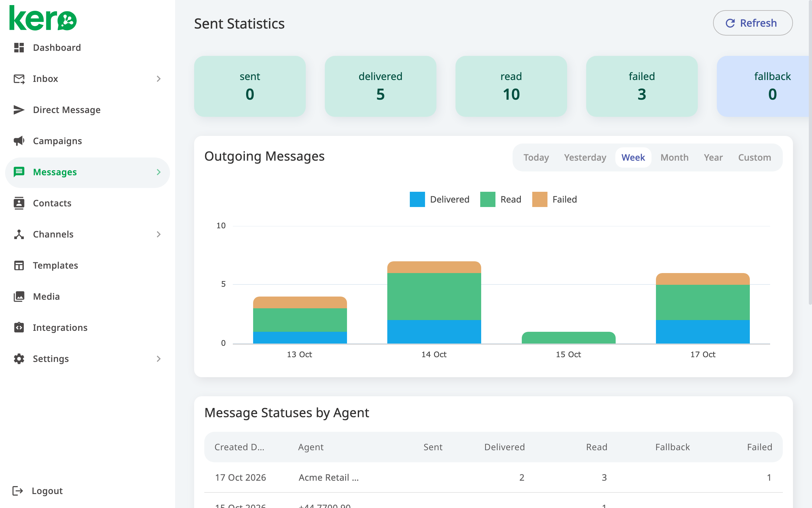Viewport: 812px width, 508px height.
Task: Click the Created D... column header
Action: pyautogui.click(x=239, y=447)
